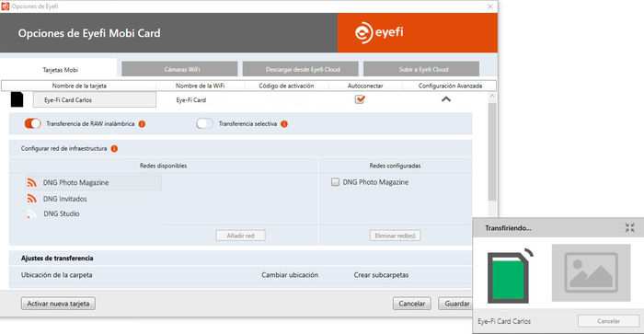Click the Eyefi app icon in title bar
The width and height of the screenshot is (644, 334).
(6, 6)
